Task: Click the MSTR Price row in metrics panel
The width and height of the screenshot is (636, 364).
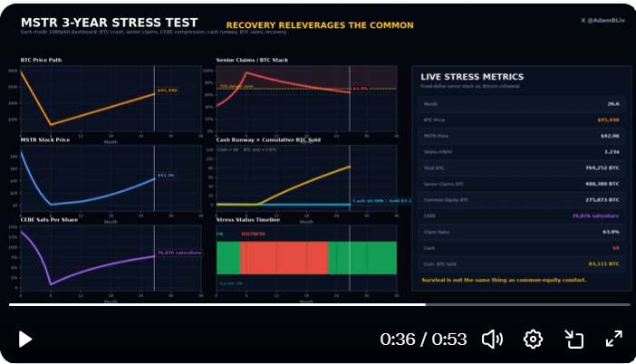Action: pyautogui.click(x=521, y=136)
